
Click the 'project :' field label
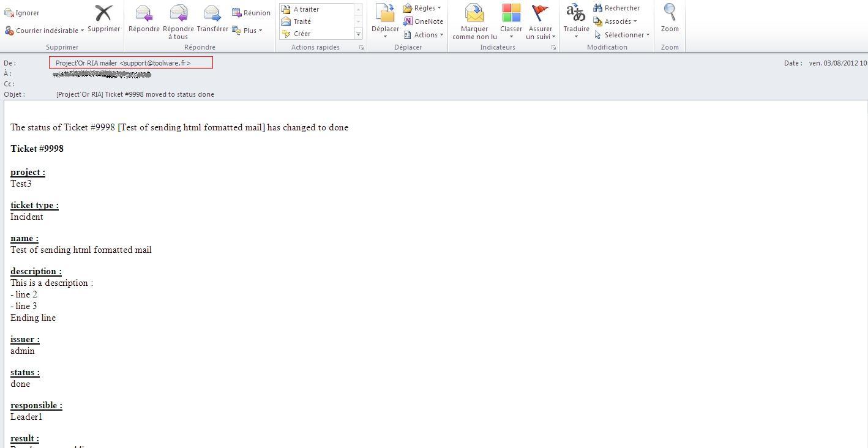[28, 172]
